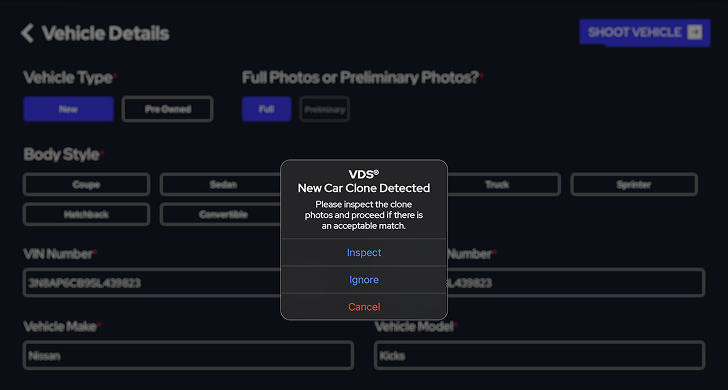Pick the Coupe body style
The width and height of the screenshot is (728, 390).
point(86,184)
